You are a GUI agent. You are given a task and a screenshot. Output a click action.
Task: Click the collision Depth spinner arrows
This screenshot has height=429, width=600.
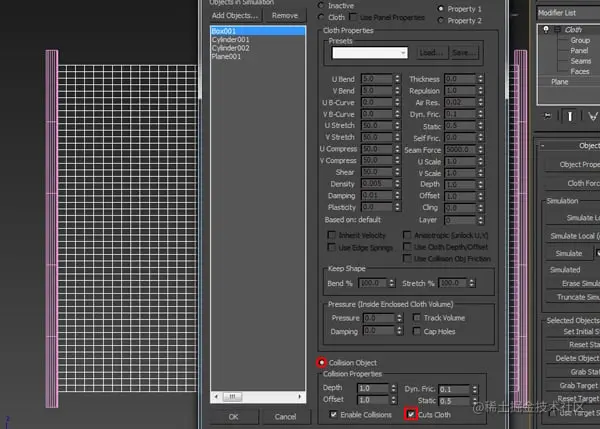pyautogui.click(x=393, y=388)
